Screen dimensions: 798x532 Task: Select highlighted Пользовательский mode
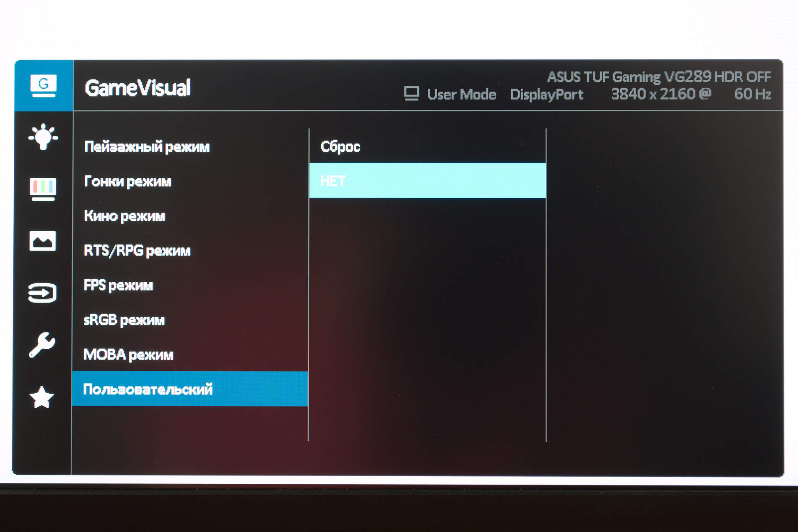[x=190, y=389]
